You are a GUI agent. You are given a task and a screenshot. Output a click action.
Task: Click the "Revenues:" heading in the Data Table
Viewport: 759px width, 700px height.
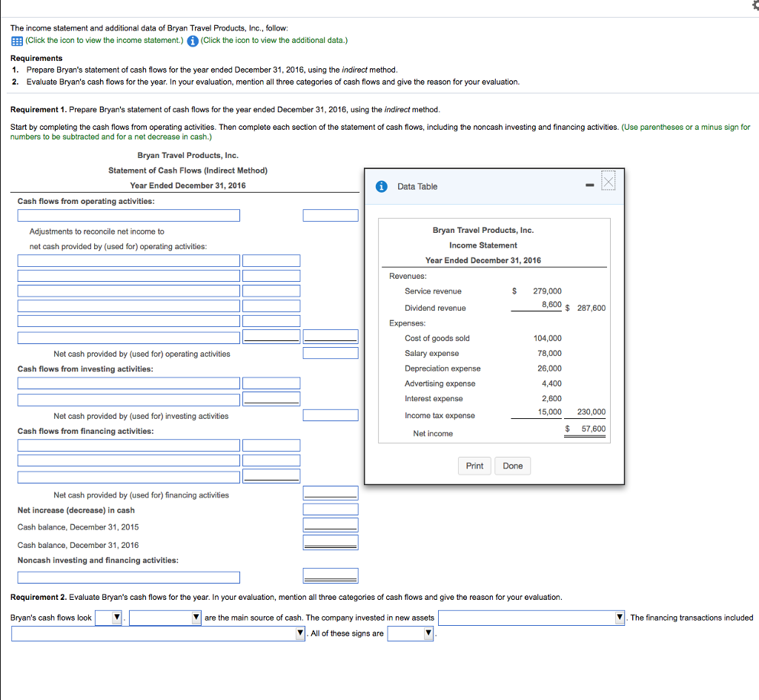pos(408,276)
